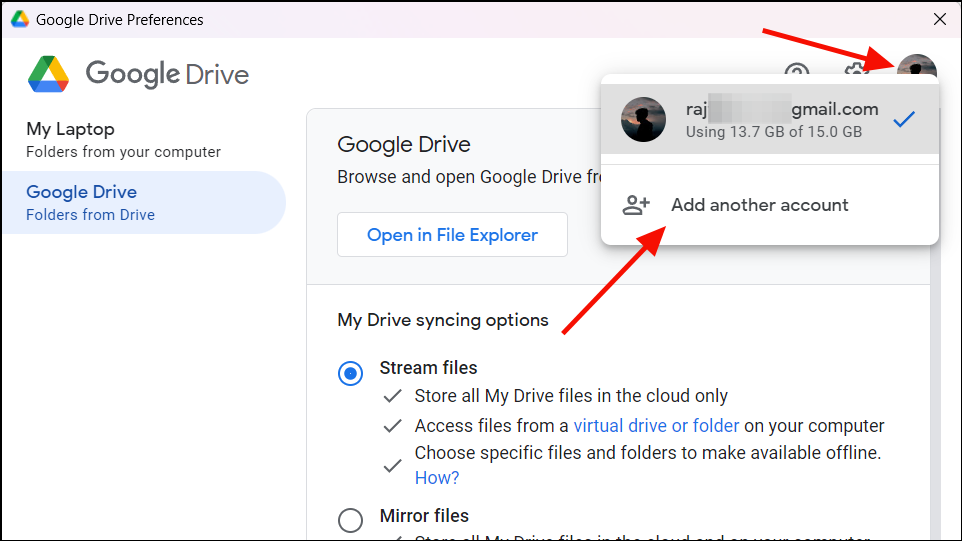Open the How? link

(437, 478)
